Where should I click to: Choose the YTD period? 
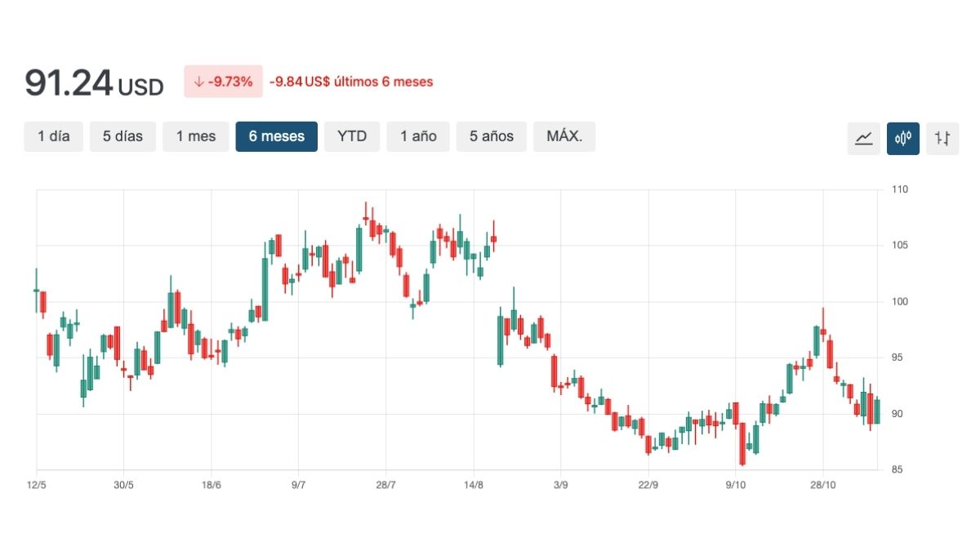tap(352, 136)
